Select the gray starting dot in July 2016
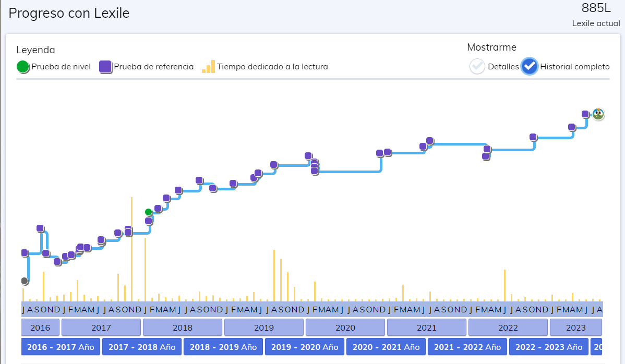The image size is (625, 364). (25, 281)
